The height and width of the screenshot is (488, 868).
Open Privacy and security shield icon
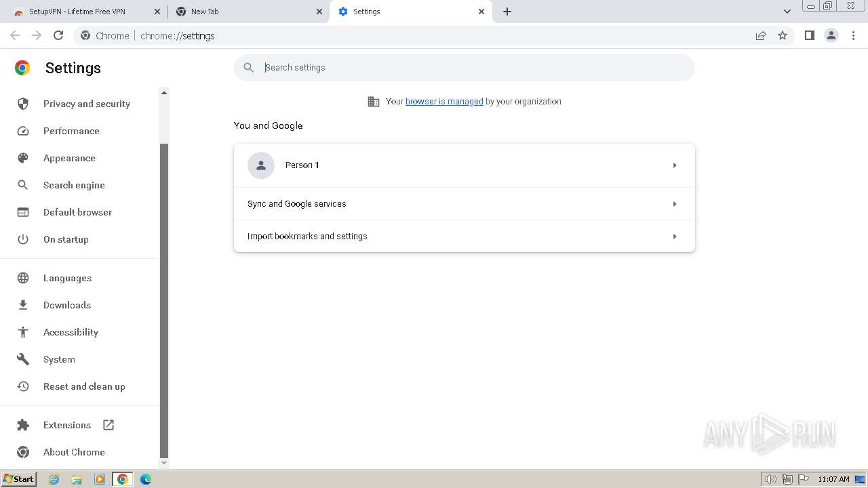[23, 104]
